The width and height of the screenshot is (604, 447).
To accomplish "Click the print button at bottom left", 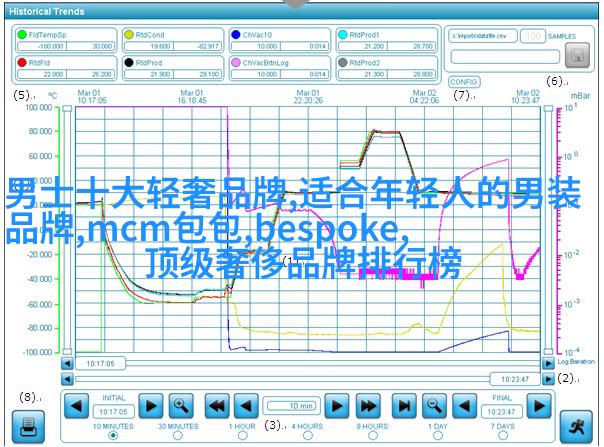I will [28, 427].
